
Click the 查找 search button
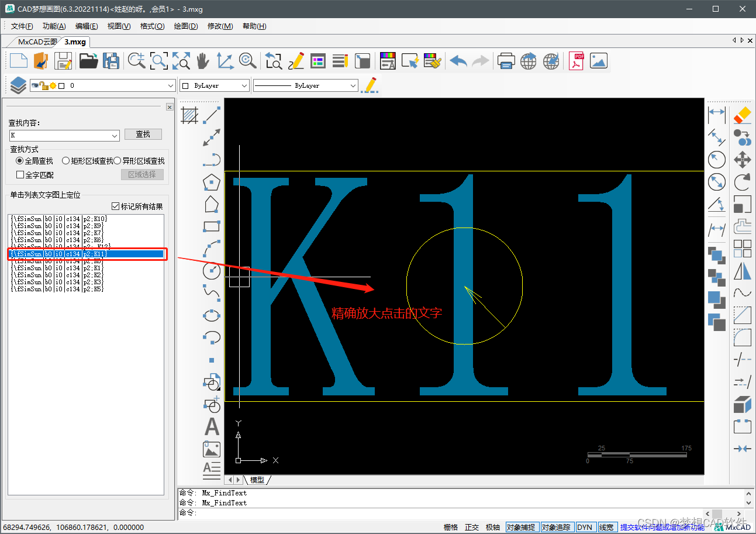143,135
